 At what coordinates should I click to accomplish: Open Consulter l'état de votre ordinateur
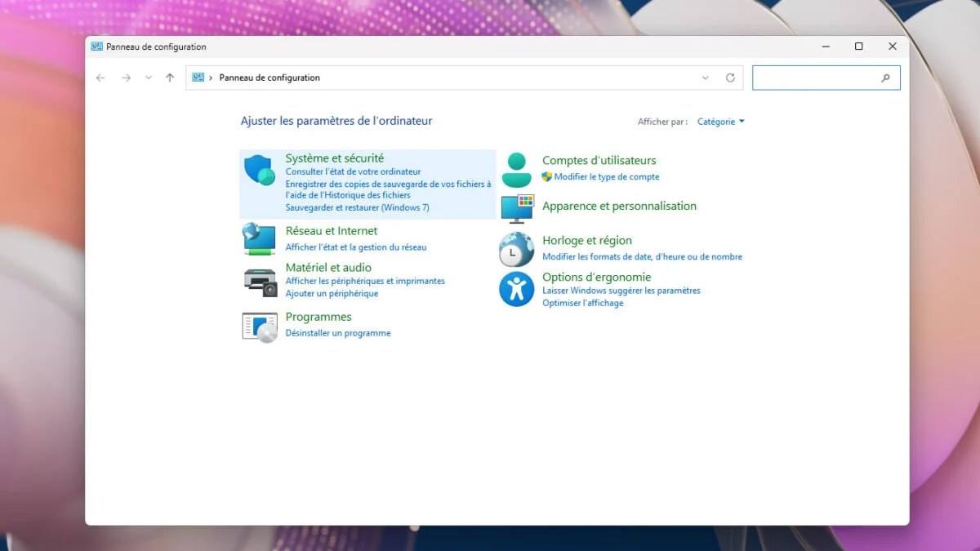[x=353, y=171]
